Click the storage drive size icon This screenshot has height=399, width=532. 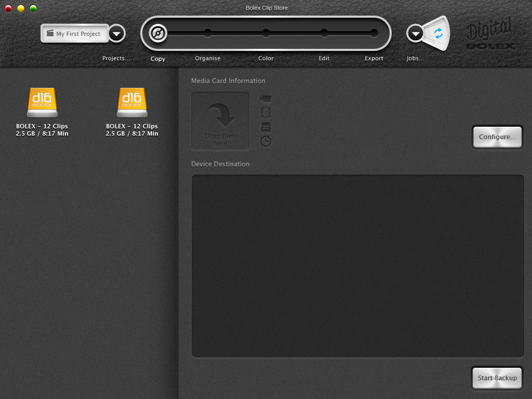point(265,127)
